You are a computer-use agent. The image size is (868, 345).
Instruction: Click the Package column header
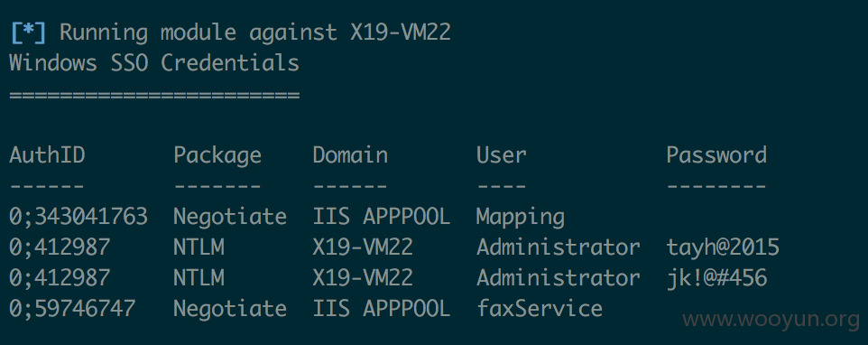coord(217,155)
